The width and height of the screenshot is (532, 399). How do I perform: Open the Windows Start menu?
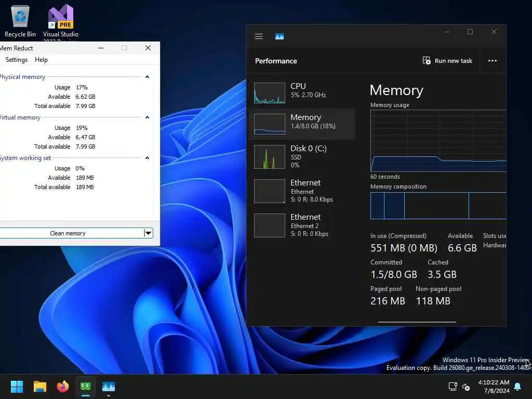click(17, 387)
